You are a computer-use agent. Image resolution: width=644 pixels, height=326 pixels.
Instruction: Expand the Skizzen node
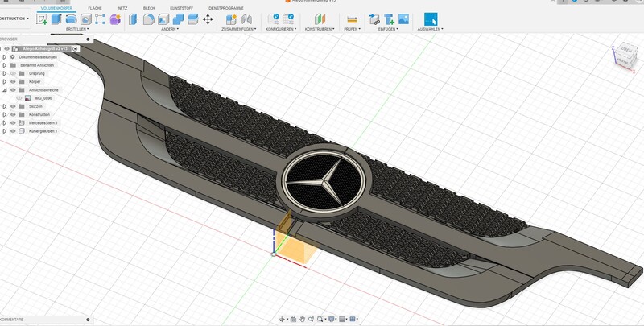coord(5,106)
